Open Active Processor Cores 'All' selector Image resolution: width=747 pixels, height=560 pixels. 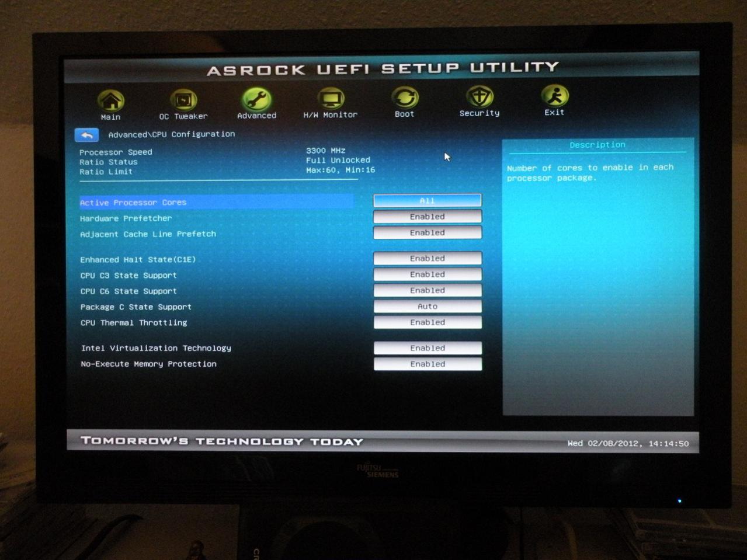click(x=428, y=200)
